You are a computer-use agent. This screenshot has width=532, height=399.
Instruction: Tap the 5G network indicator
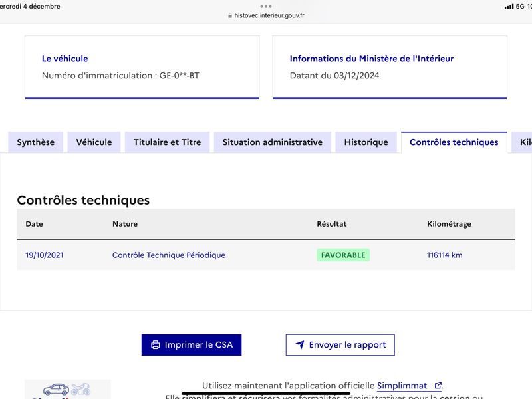tap(520, 7)
